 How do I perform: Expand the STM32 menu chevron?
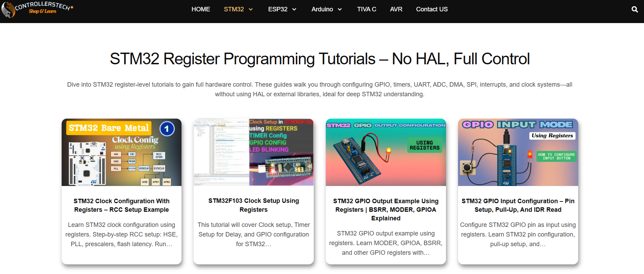251,10
